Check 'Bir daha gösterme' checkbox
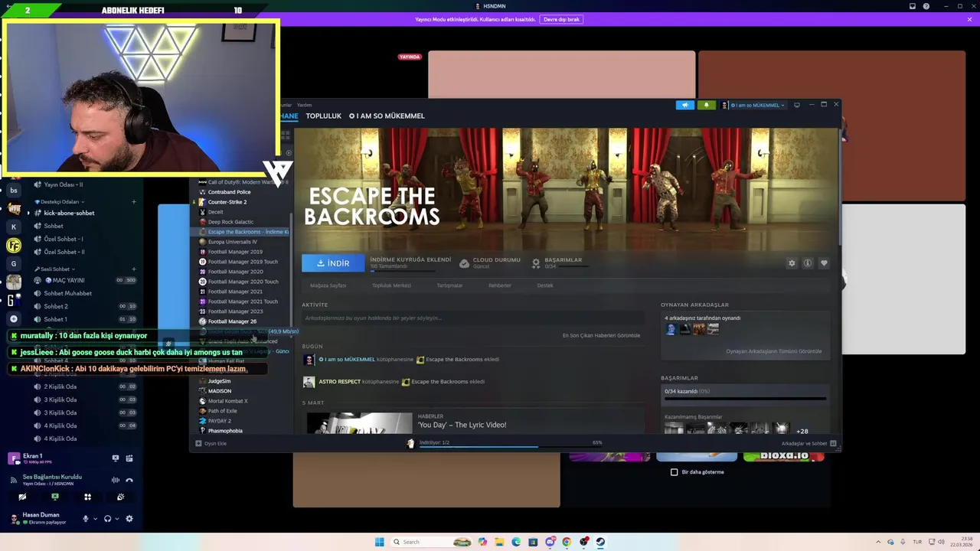 pyautogui.click(x=675, y=472)
